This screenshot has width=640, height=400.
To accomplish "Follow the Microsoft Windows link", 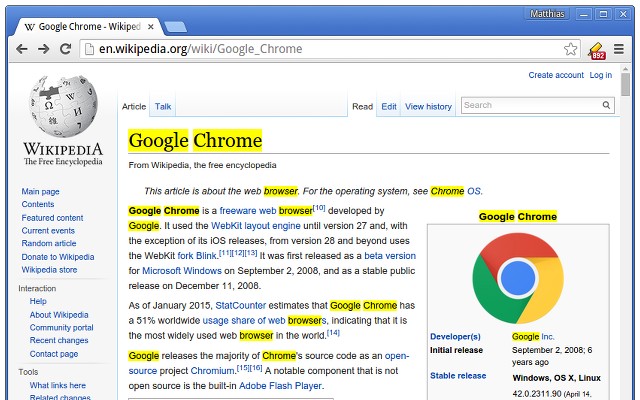I will coord(182,271).
